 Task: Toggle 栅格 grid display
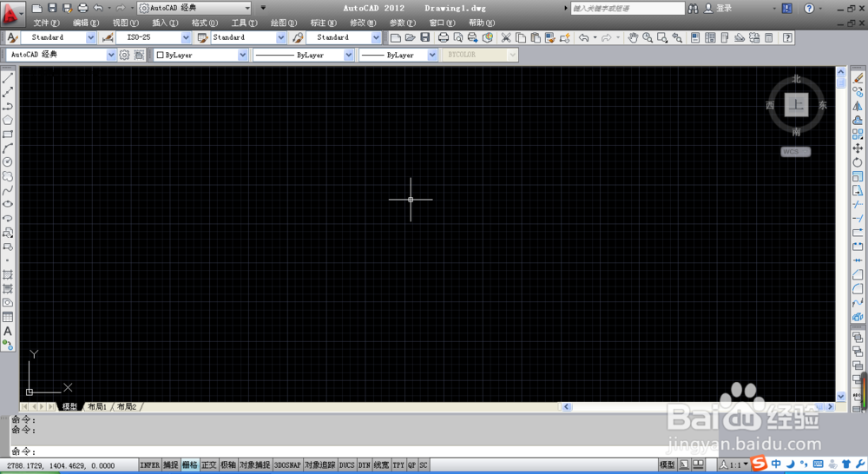tap(190, 465)
